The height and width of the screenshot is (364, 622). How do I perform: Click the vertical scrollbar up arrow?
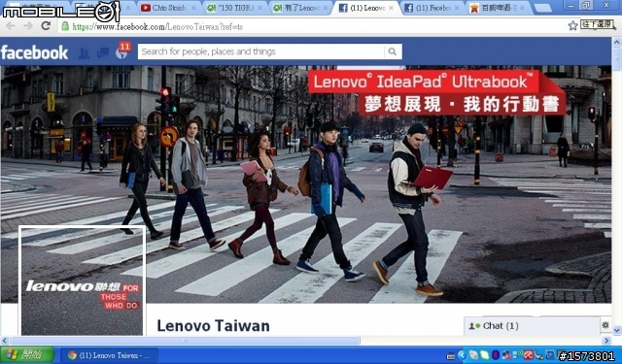click(x=617, y=42)
